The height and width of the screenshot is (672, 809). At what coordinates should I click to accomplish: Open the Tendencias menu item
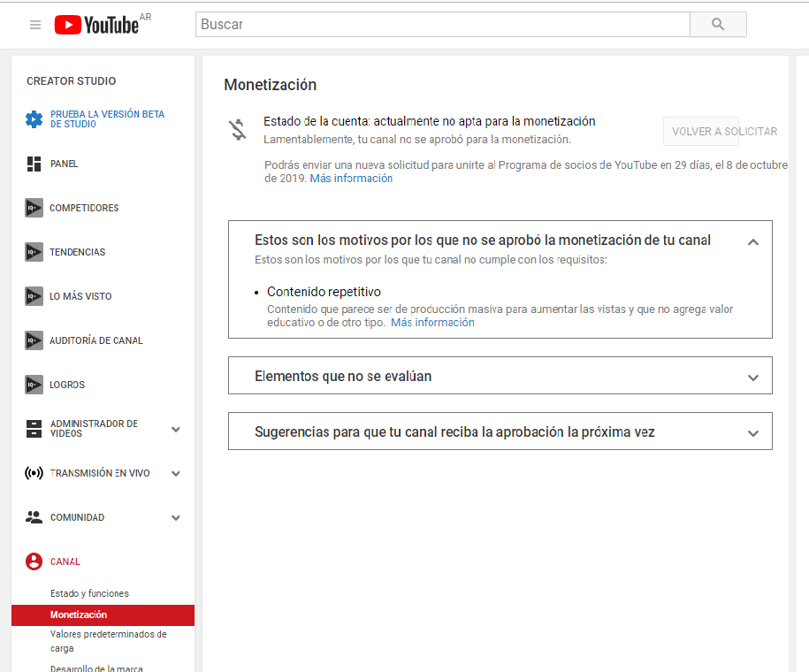coord(78,252)
